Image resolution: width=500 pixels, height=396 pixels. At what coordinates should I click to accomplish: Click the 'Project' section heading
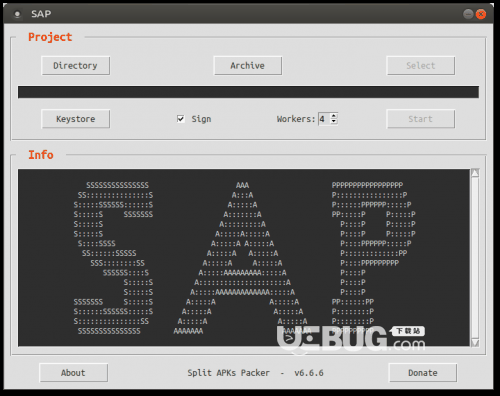50,37
